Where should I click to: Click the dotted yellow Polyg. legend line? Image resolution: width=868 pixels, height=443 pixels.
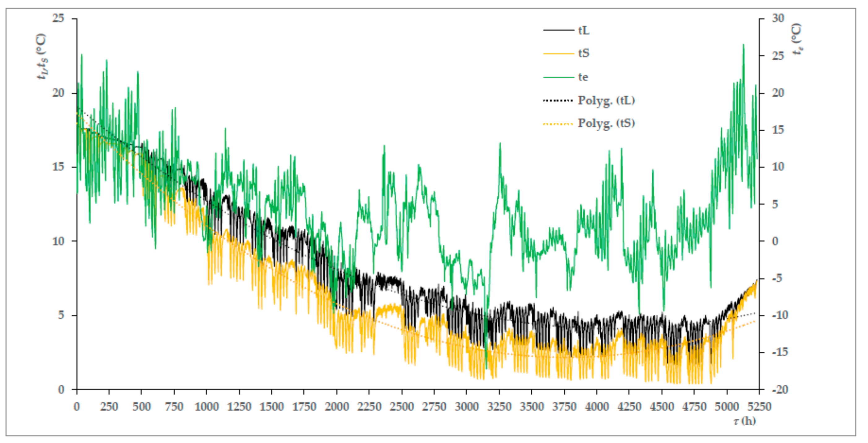tap(558, 124)
